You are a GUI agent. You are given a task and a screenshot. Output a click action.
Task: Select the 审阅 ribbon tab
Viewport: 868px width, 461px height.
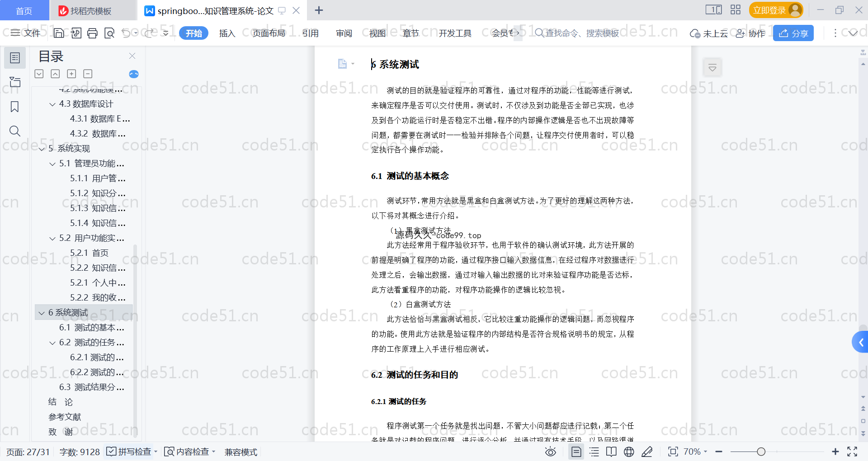click(x=344, y=33)
